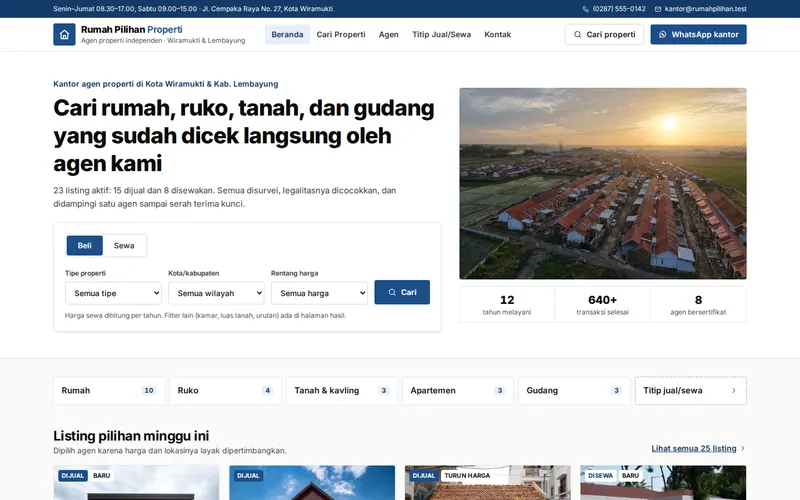
Task: Open the Apartemen category card
Action: pos(458,390)
